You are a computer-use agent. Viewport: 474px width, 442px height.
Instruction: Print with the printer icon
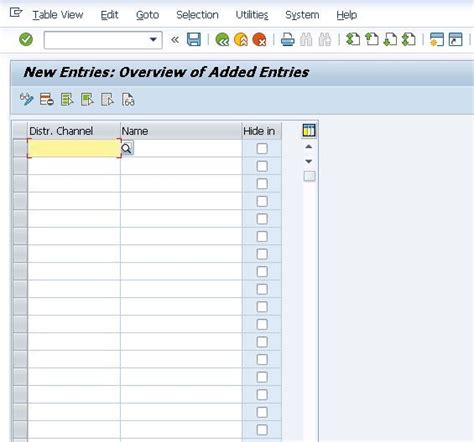point(287,40)
